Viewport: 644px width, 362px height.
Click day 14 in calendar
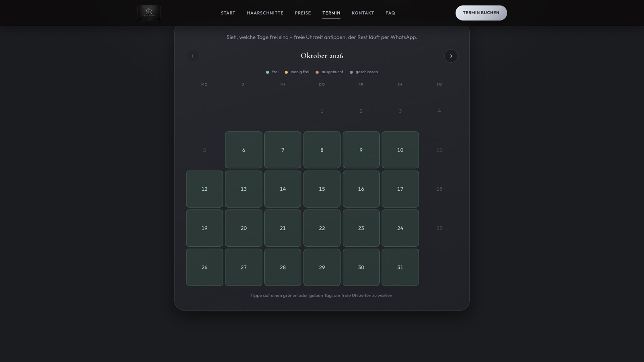283,189
